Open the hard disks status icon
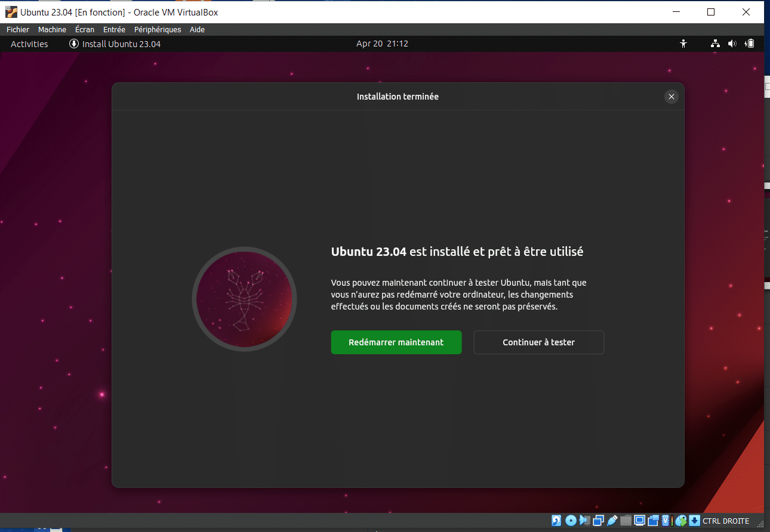The height and width of the screenshot is (532, 770). point(556,521)
